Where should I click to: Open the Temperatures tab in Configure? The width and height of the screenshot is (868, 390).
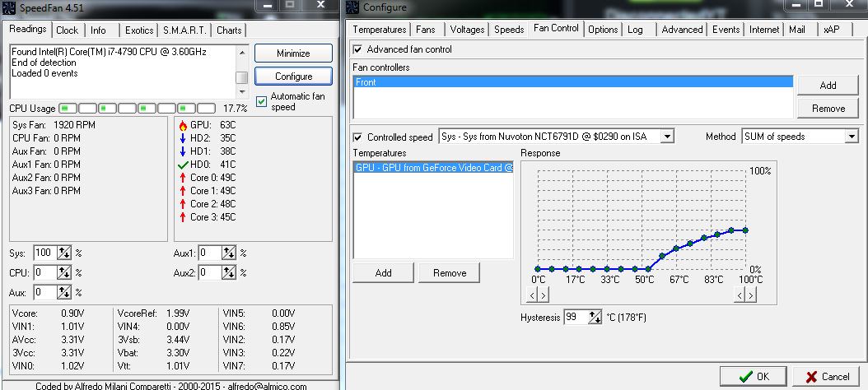tap(379, 30)
